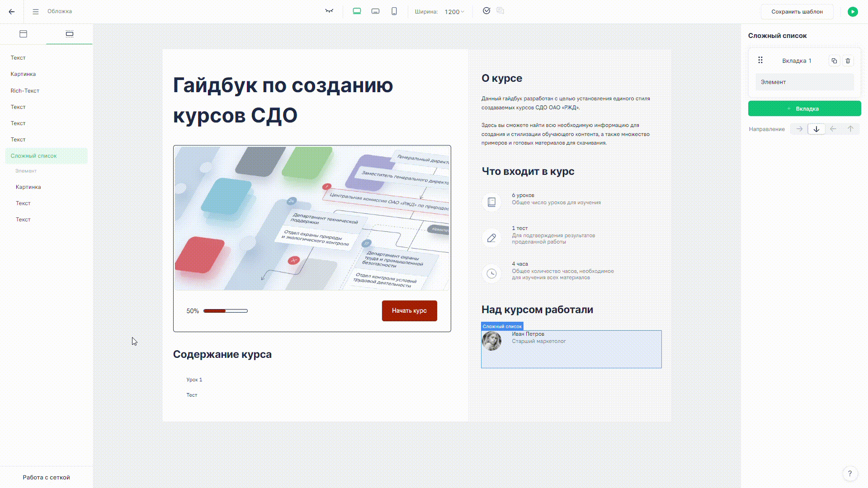The width and height of the screenshot is (868, 488).
Task: Open the Ширина 1200 width dropdown
Action: [454, 12]
